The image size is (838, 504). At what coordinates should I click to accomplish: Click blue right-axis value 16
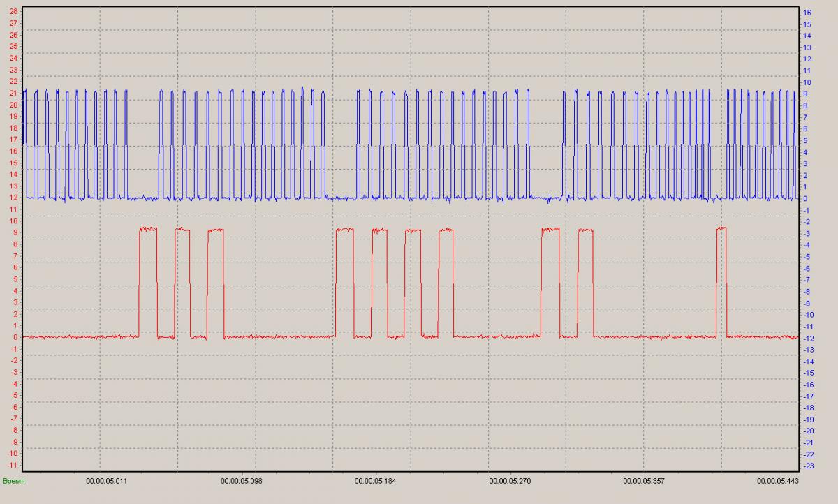pyautogui.click(x=807, y=13)
